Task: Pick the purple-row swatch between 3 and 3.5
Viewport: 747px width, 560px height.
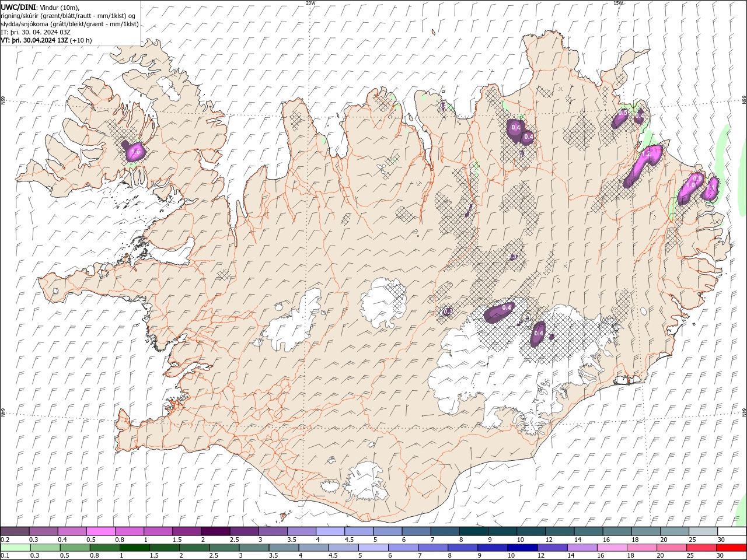Action: point(273,531)
